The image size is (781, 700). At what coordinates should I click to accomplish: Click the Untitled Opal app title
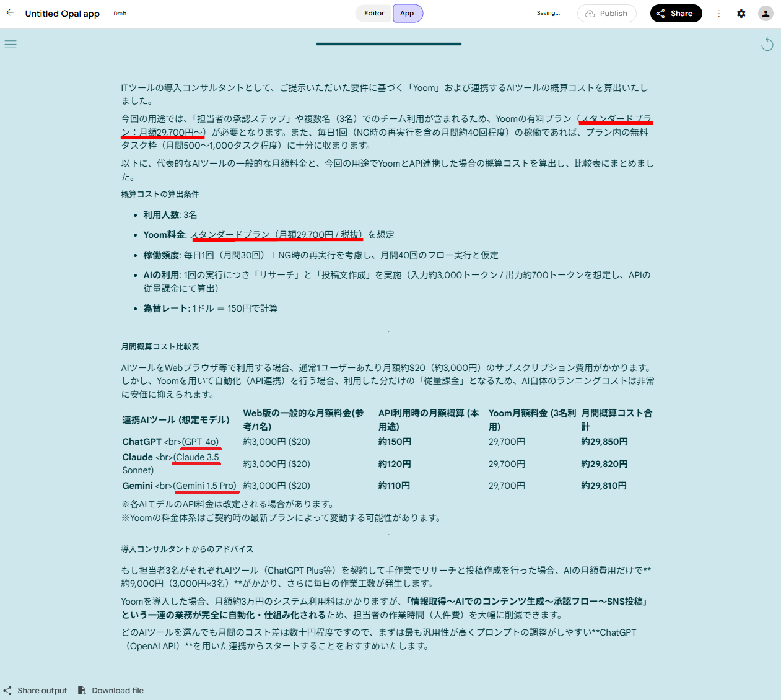(x=63, y=14)
